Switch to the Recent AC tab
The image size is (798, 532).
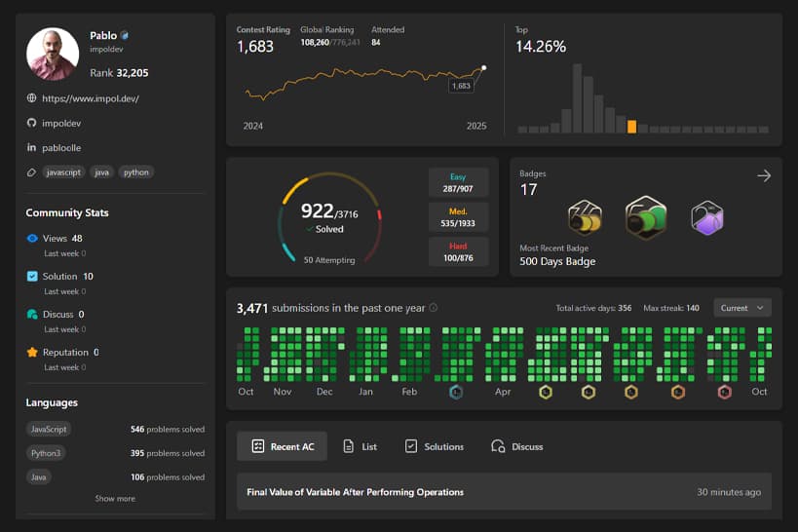click(x=283, y=446)
